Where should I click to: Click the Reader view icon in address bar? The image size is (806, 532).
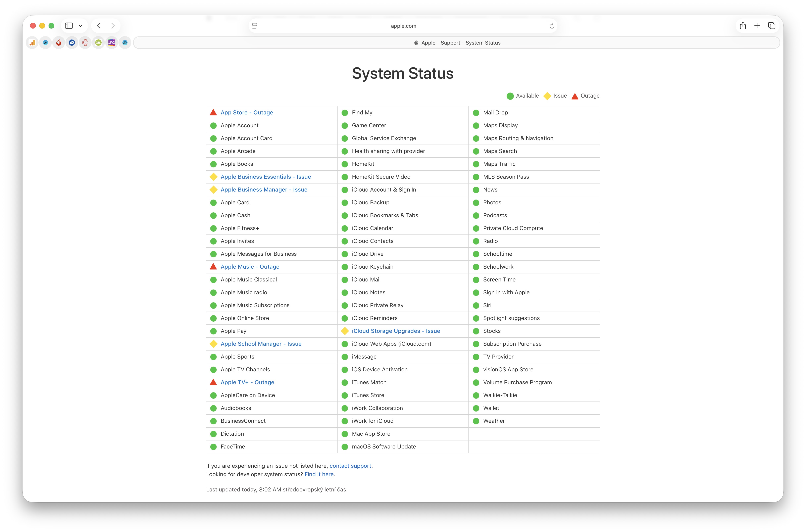click(255, 26)
